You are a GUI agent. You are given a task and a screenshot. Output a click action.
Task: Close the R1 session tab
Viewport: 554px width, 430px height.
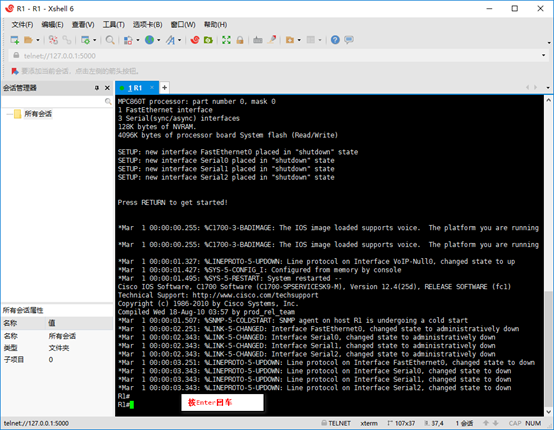(x=152, y=88)
